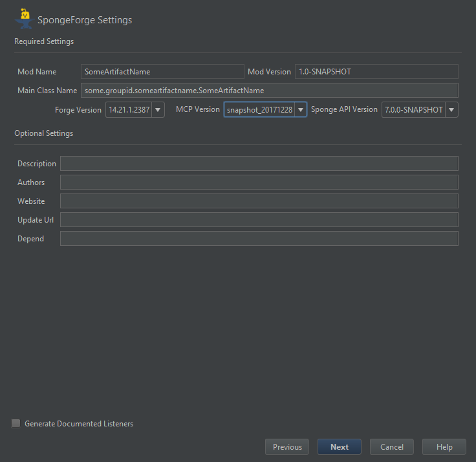Click the 'Required Settings' section heading

[x=44, y=41]
